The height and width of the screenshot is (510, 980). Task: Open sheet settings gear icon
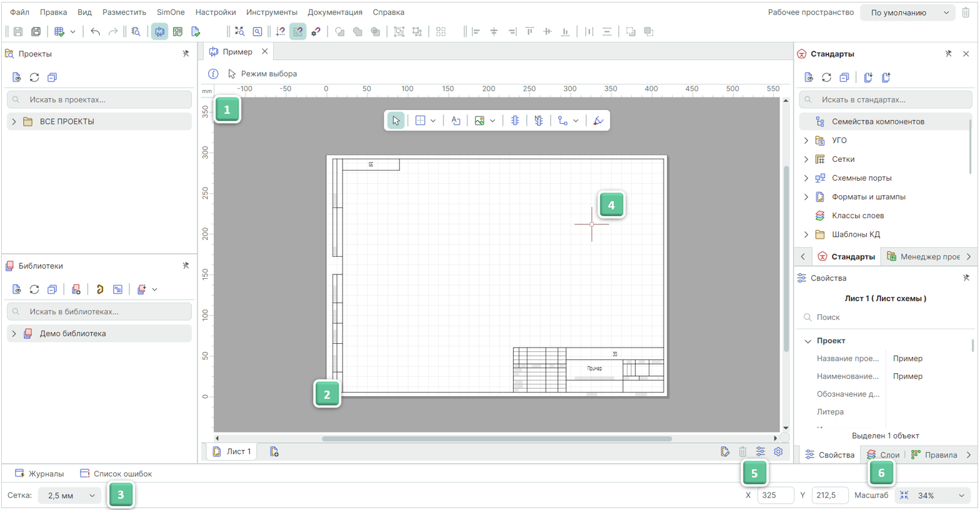[778, 452]
